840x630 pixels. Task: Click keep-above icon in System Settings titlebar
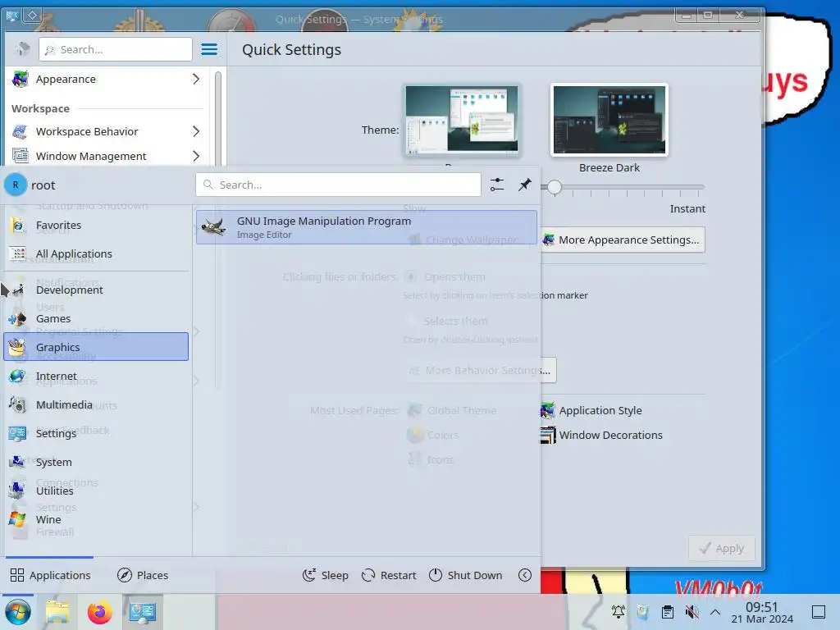33,16
